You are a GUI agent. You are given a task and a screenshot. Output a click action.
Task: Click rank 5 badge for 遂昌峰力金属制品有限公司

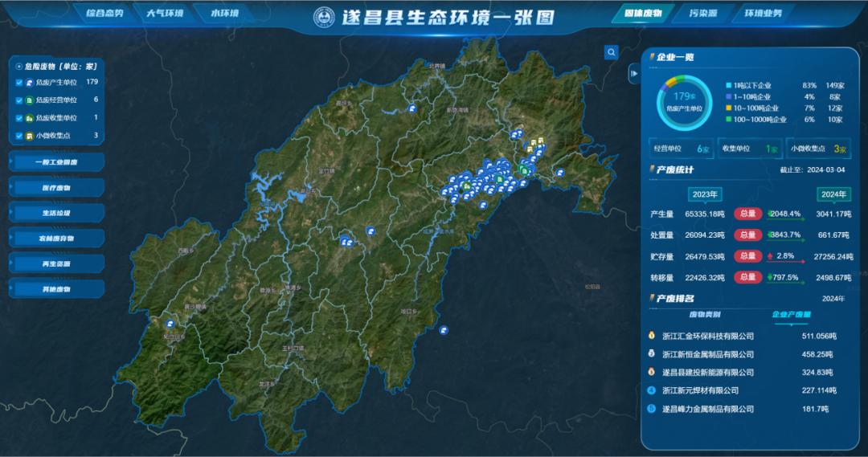(652, 409)
